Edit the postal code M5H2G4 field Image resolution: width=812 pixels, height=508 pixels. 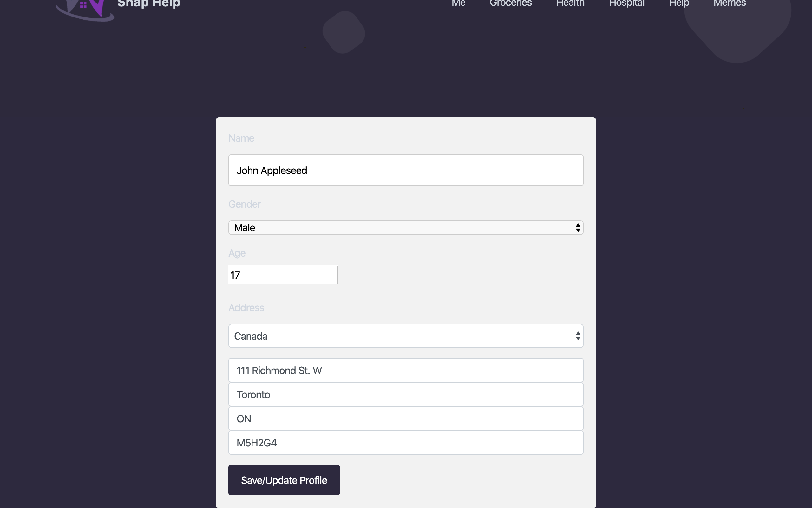click(406, 443)
